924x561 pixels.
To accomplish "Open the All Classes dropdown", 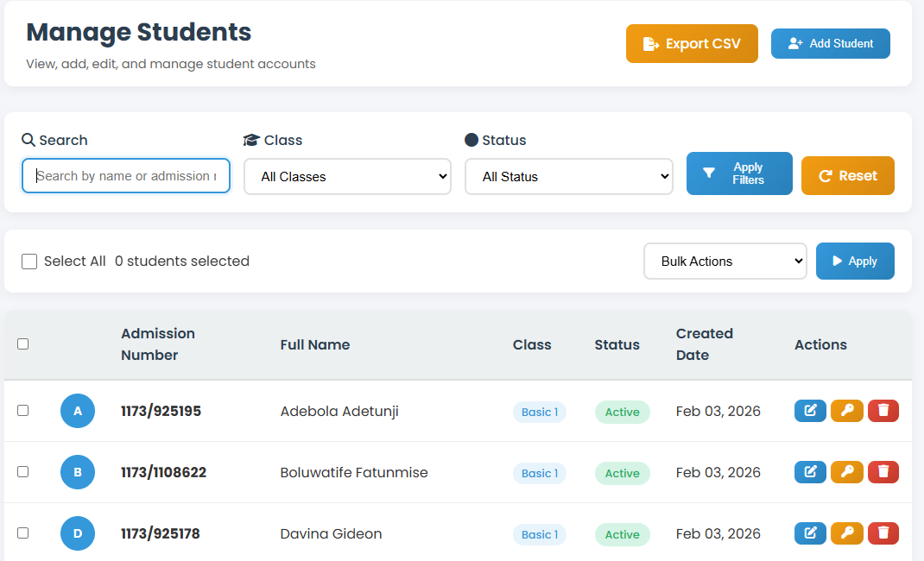I will (x=347, y=176).
